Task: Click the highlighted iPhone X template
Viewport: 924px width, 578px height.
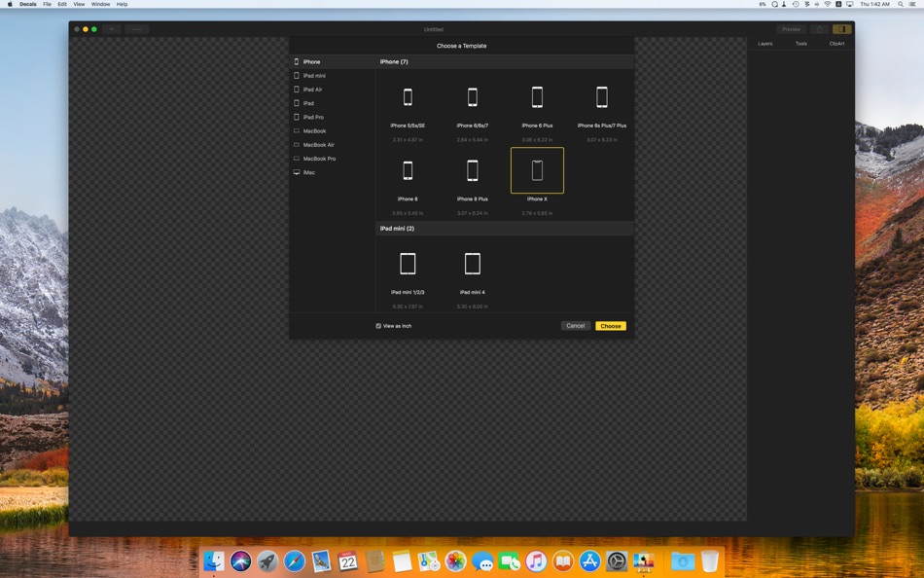Action: point(537,170)
